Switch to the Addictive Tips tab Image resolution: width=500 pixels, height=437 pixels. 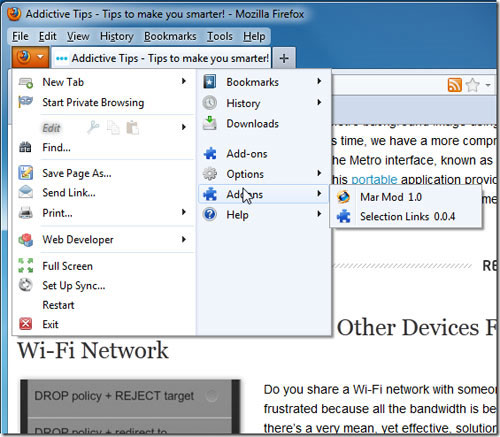pyautogui.click(x=162, y=58)
